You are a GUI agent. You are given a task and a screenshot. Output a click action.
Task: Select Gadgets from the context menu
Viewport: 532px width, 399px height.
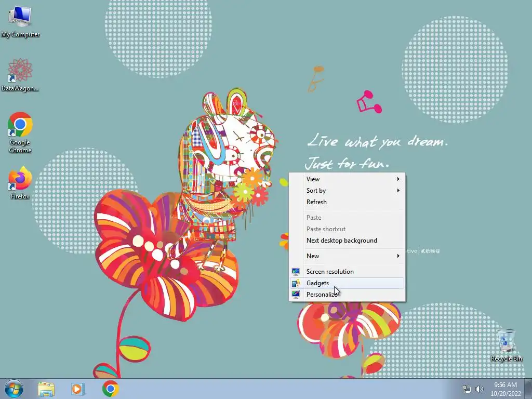coord(347,283)
